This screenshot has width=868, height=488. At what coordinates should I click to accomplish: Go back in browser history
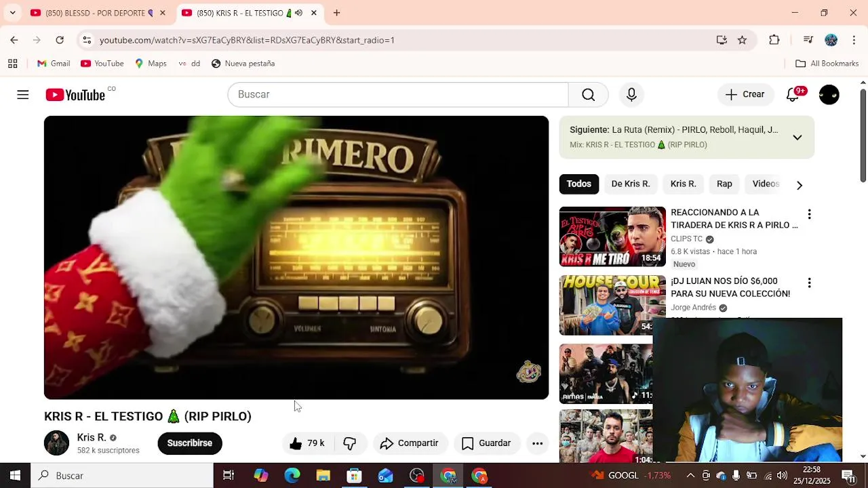tap(14, 40)
